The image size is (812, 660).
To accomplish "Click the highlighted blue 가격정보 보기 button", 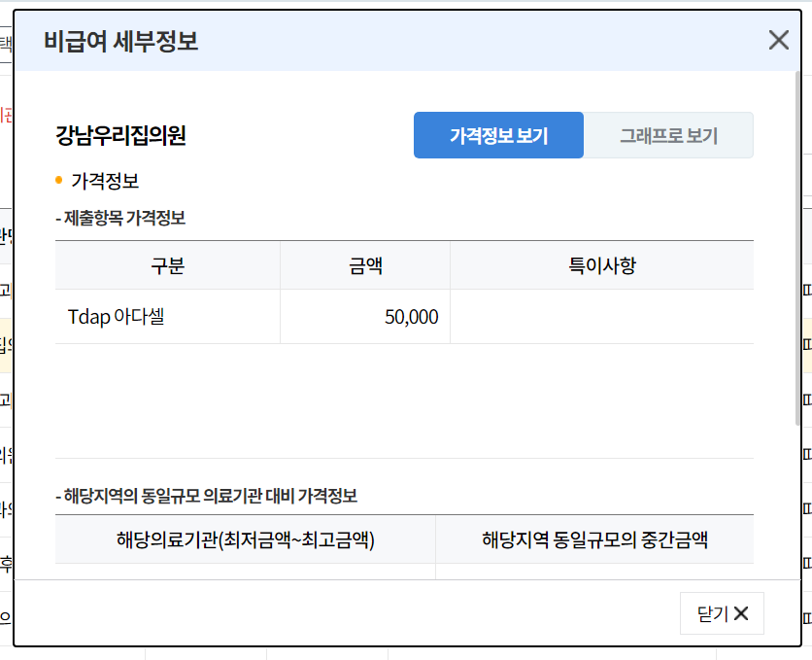I will pos(498,135).
